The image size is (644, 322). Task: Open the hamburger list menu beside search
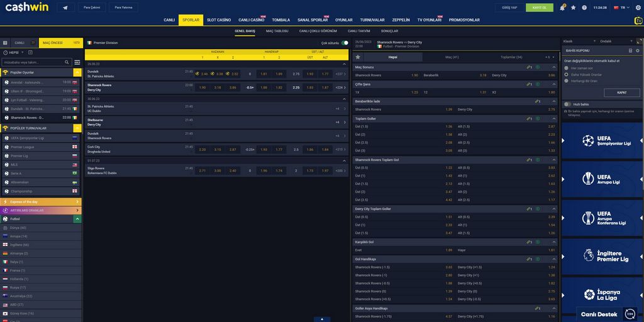77,62
